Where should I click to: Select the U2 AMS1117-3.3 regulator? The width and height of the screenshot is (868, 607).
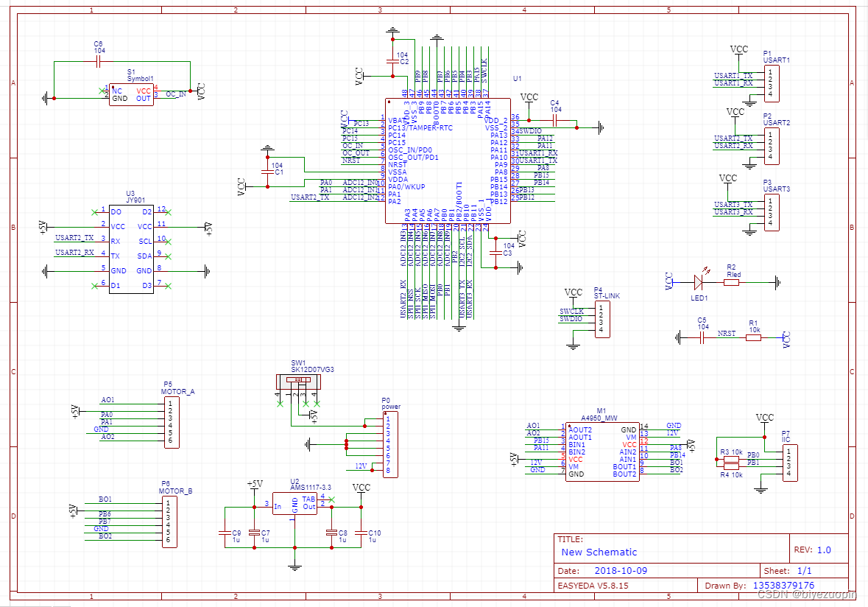[x=294, y=503]
